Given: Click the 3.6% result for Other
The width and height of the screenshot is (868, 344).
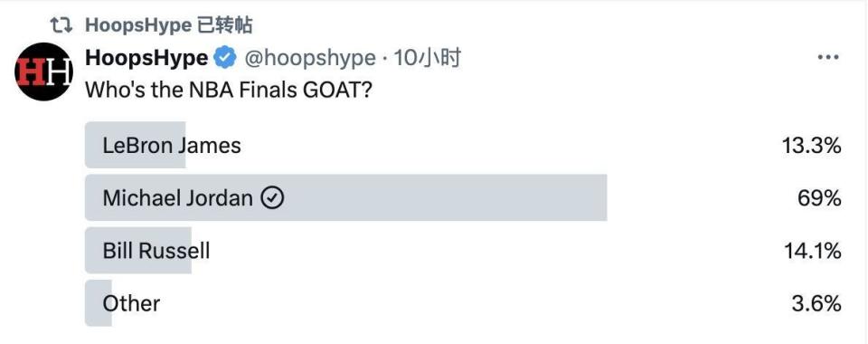Looking at the screenshot, I should tap(816, 303).
